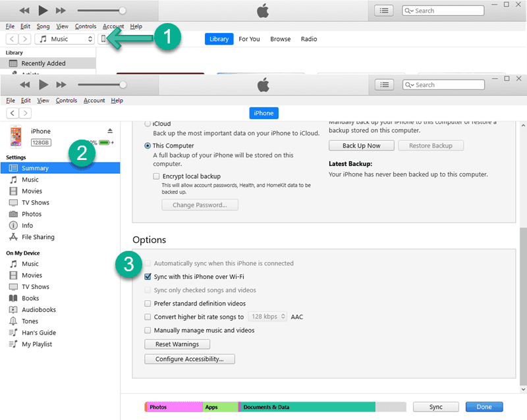Click Change Password button
The image size is (527, 420).
coord(200,205)
